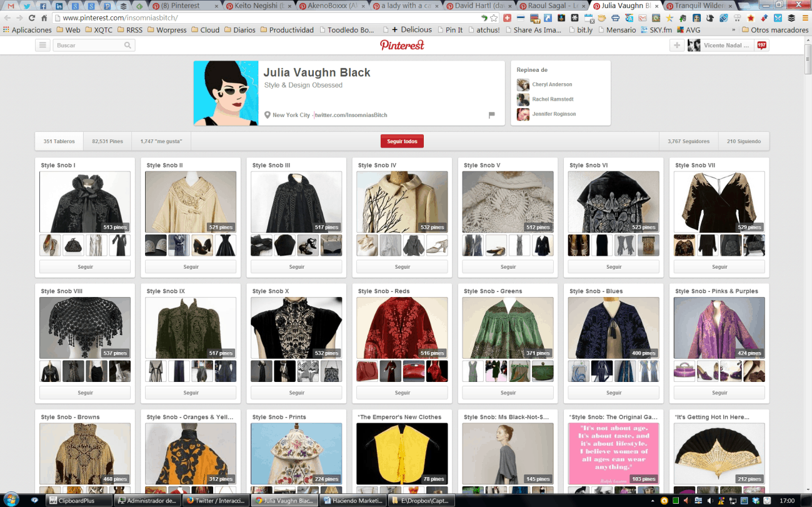Open the Pinterest categories menu icon
Image resolution: width=812 pixels, height=507 pixels.
point(43,45)
